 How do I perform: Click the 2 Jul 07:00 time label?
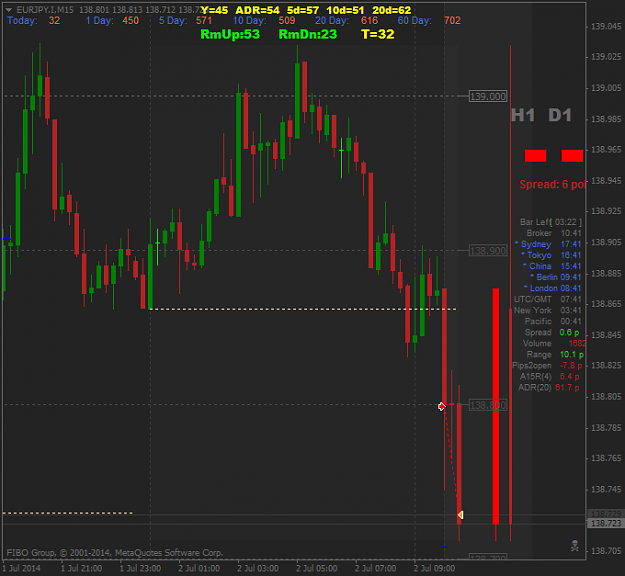pos(375,568)
